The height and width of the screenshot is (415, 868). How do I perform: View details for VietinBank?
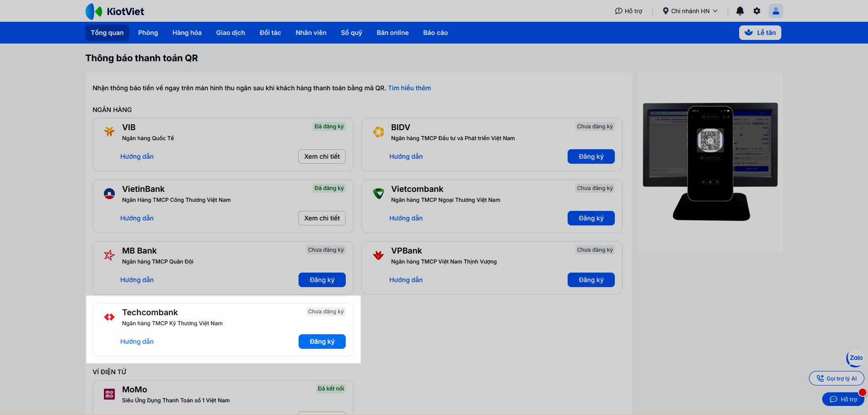point(322,218)
